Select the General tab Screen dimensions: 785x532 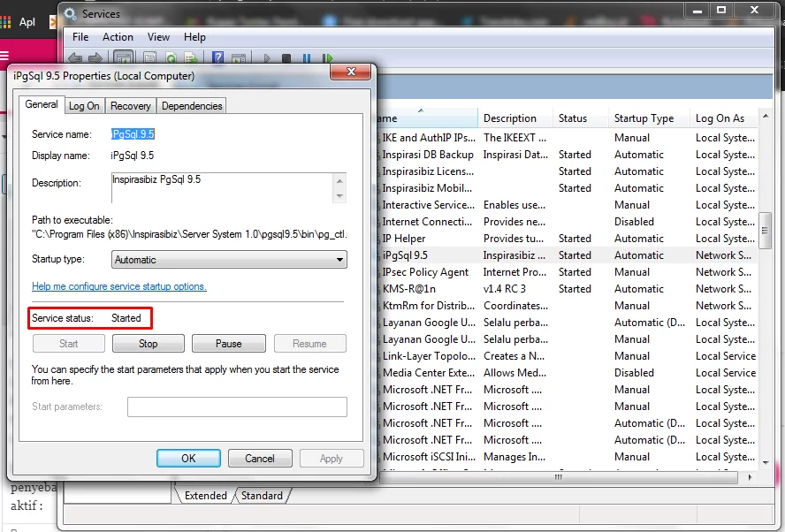point(42,104)
